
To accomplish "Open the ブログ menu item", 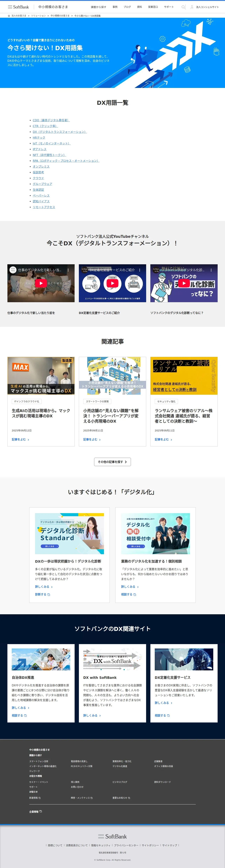I will [x=127, y=7].
